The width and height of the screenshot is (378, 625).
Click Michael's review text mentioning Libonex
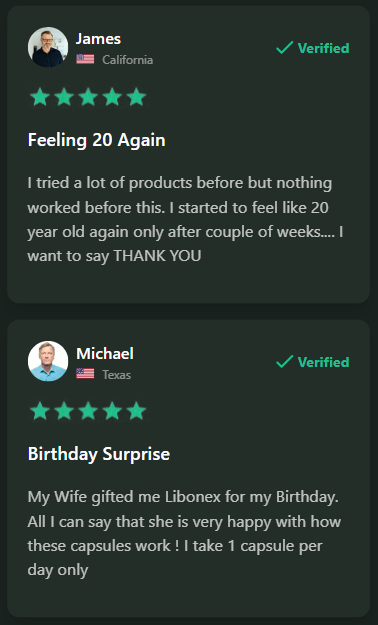(x=184, y=534)
